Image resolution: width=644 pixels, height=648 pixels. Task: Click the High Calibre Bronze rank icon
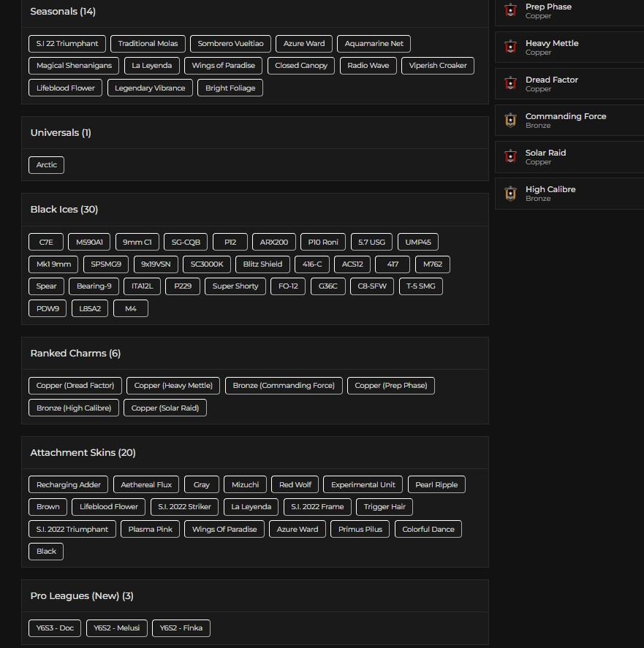click(x=510, y=194)
